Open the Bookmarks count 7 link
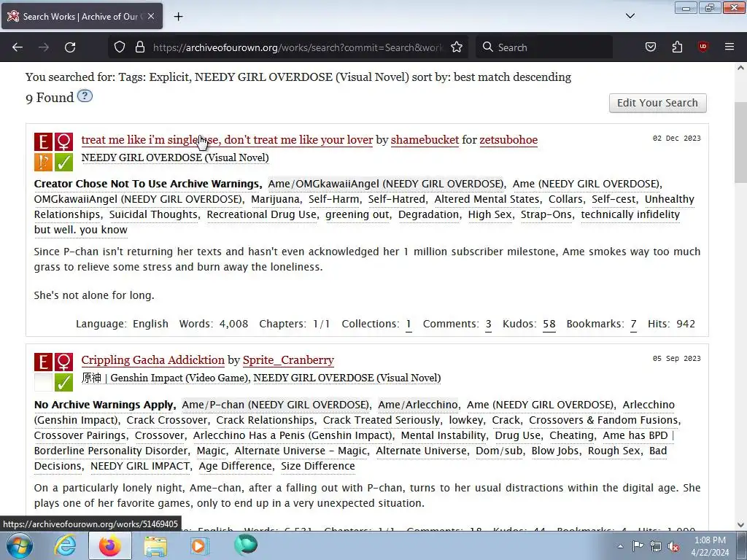 click(633, 324)
